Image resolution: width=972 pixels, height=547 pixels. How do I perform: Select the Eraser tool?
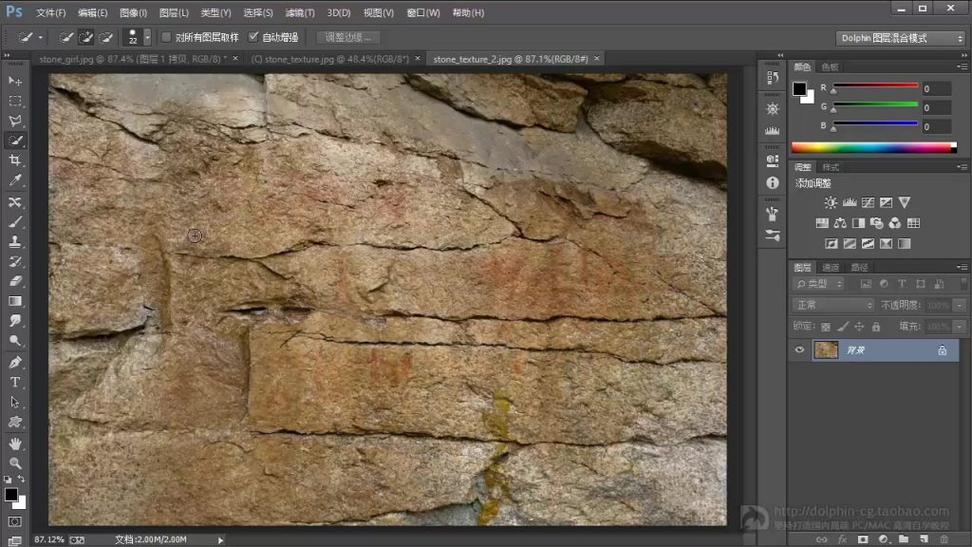(x=15, y=282)
